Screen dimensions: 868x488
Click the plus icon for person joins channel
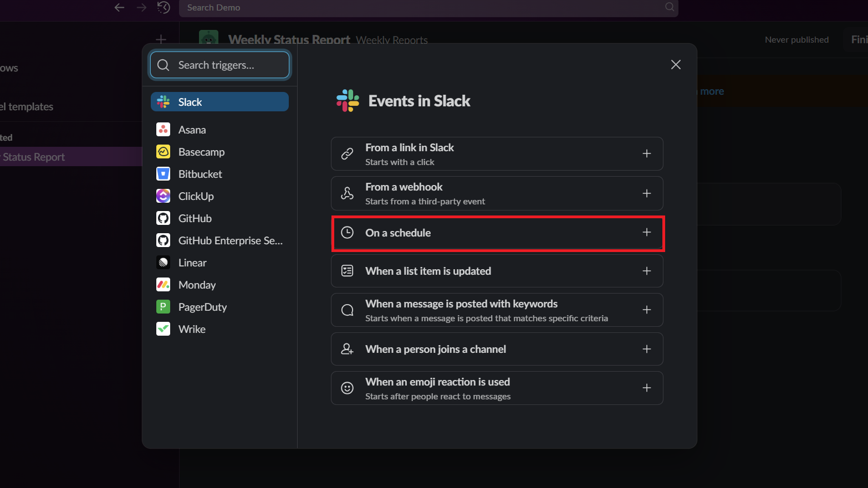(x=646, y=349)
